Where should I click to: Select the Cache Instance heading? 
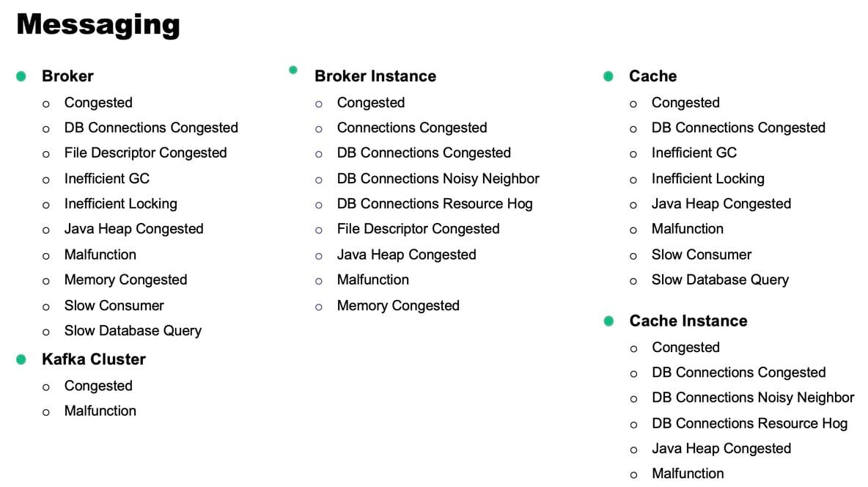[688, 321]
